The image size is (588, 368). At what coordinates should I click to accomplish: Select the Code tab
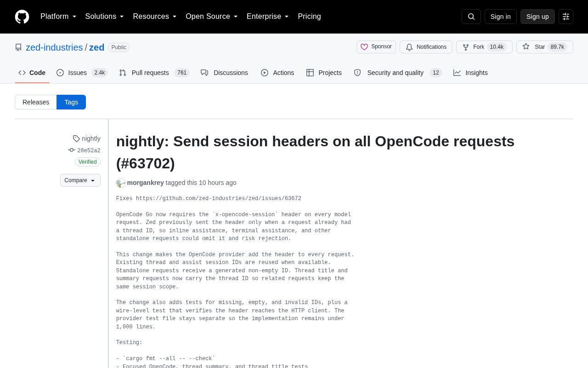32,73
